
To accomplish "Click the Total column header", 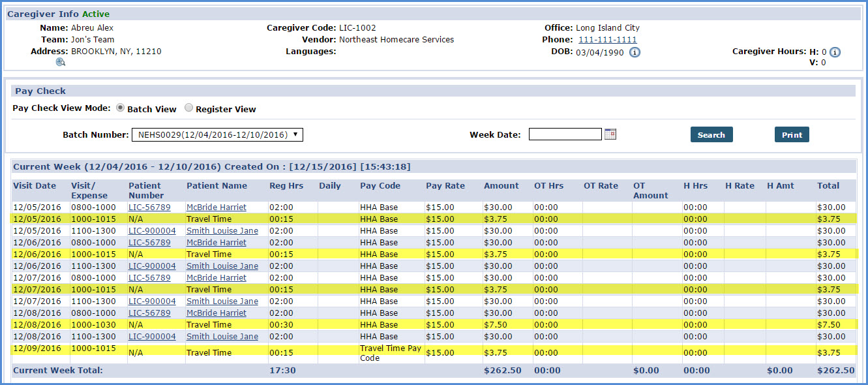I will point(828,186).
